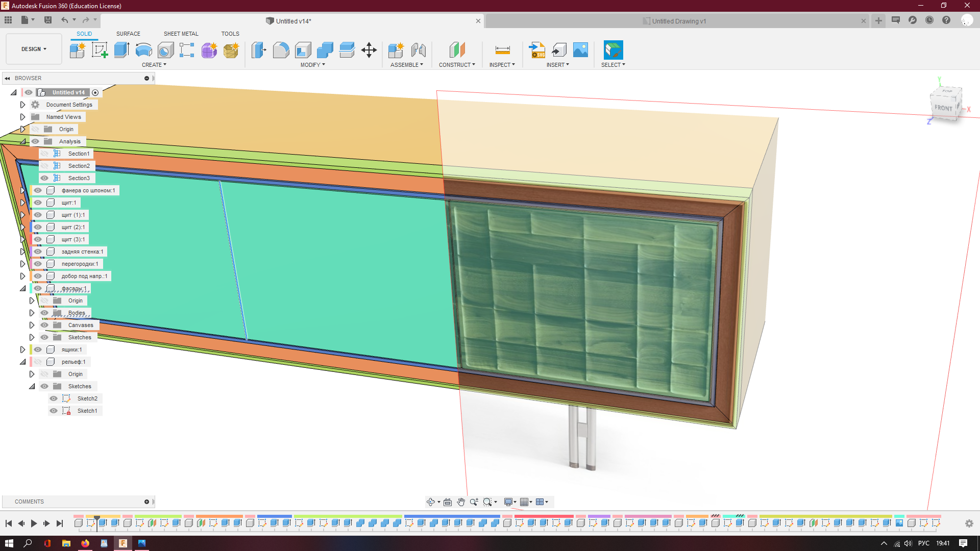Viewport: 980px width, 551px height.
Task: Toggle visibility of задняя стенка:1
Action: click(x=38, y=252)
